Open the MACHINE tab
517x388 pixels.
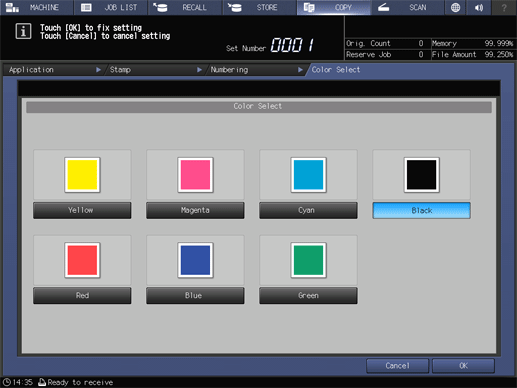[37, 7]
